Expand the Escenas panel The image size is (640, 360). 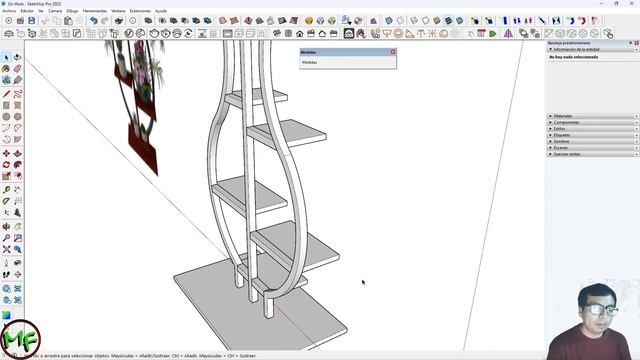(x=593, y=148)
